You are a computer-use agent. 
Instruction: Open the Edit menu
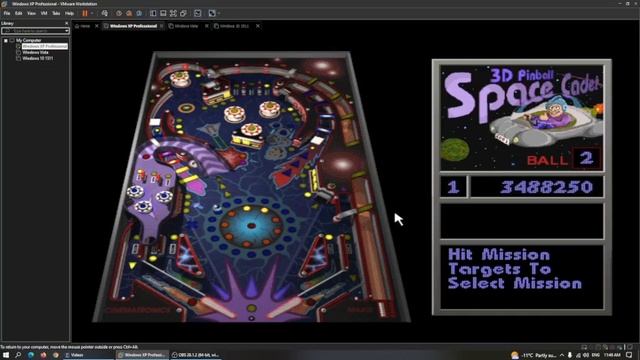[19, 13]
